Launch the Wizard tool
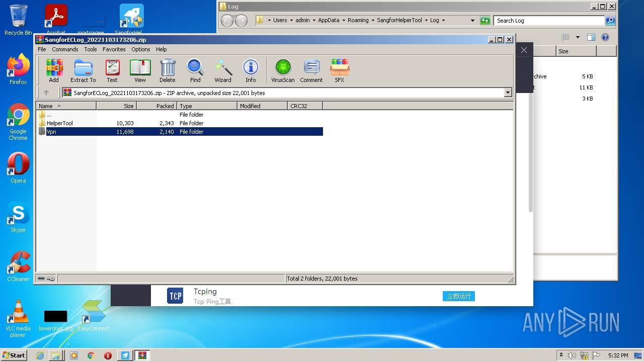644x362 pixels. 223,71
